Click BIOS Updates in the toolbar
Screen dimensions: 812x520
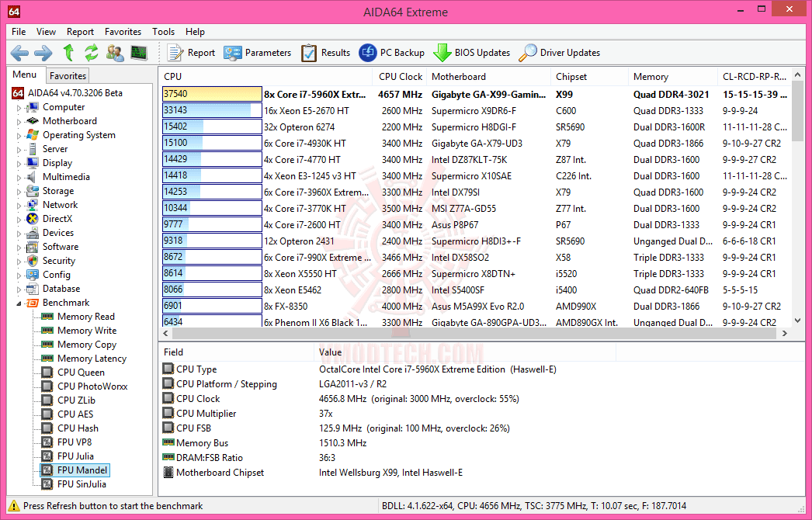tap(472, 53)
